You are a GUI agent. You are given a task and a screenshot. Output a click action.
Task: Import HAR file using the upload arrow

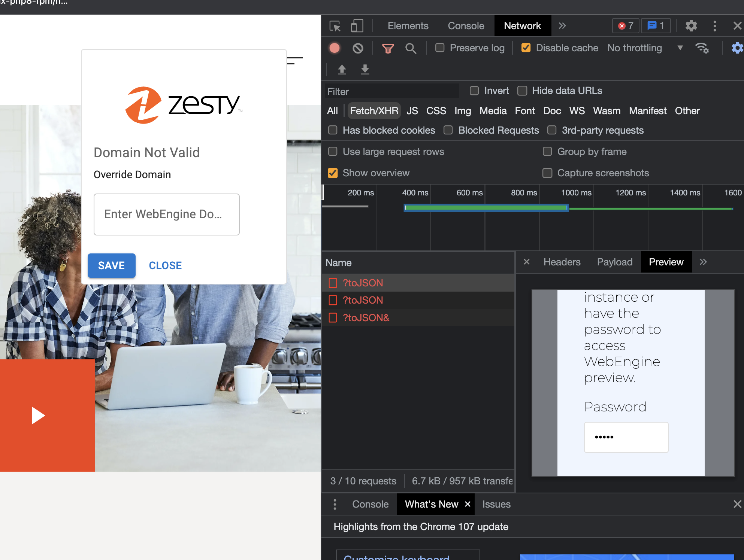[342, 70]
